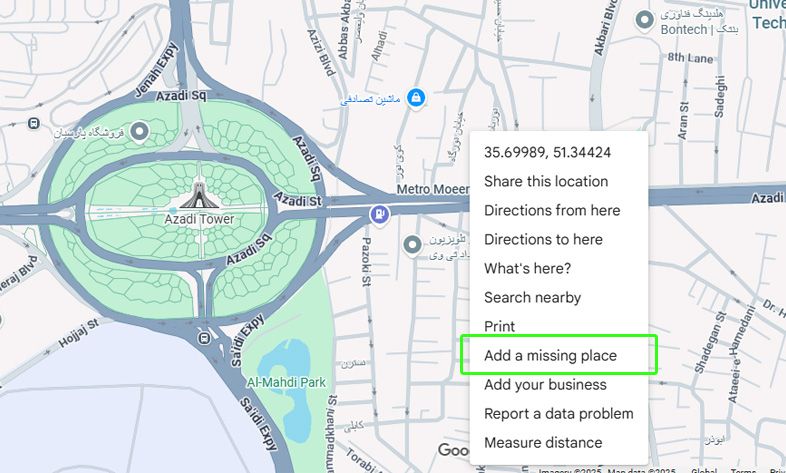Open the blue shopping bag store marker
The image size is (786, 473).
point(416,98)
